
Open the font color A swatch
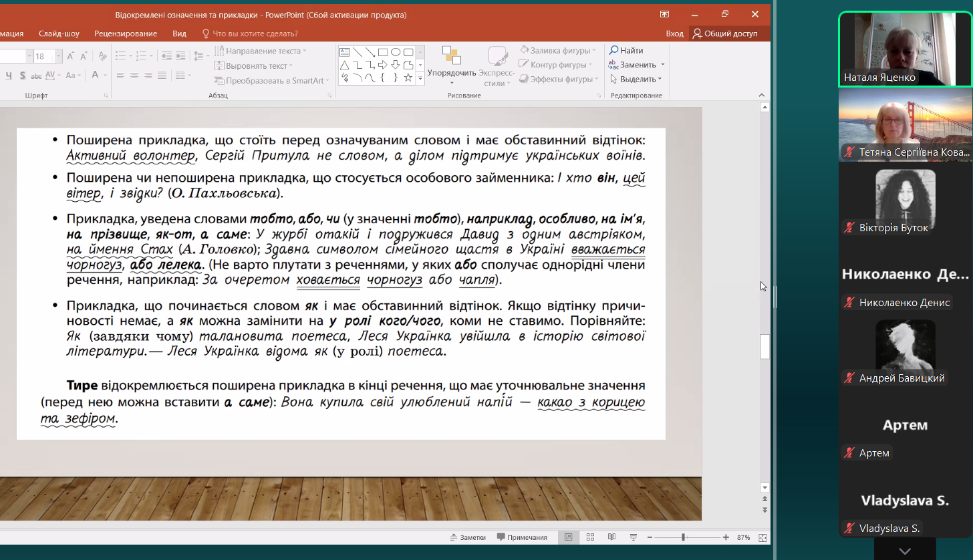(96, 76)
